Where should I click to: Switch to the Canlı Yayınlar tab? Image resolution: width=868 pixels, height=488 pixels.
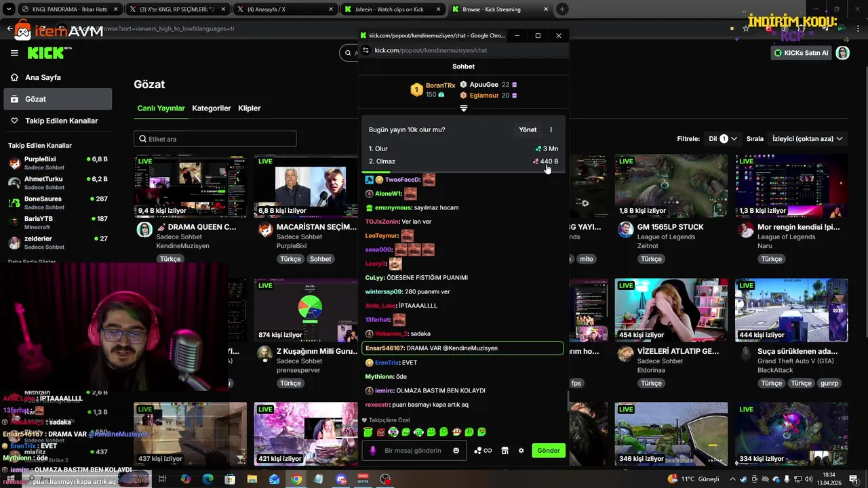pos(161,108)
